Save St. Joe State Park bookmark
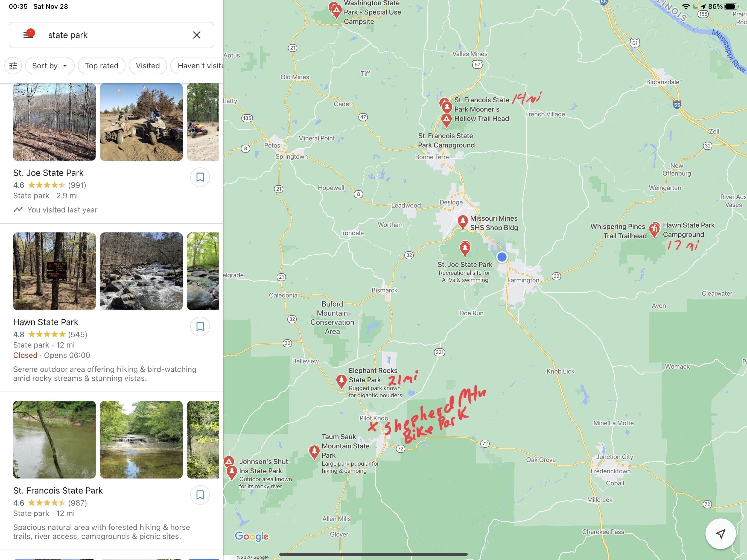Image resolution: width=747 pixels, height=560 pixels. (200, 177)
